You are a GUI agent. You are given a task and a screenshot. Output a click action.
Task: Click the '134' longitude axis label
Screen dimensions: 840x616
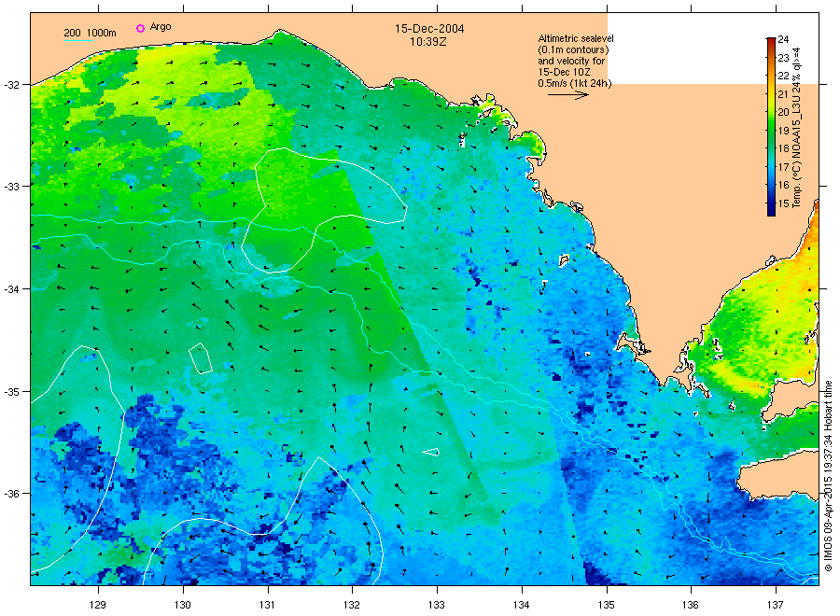(x=521, y=605)
